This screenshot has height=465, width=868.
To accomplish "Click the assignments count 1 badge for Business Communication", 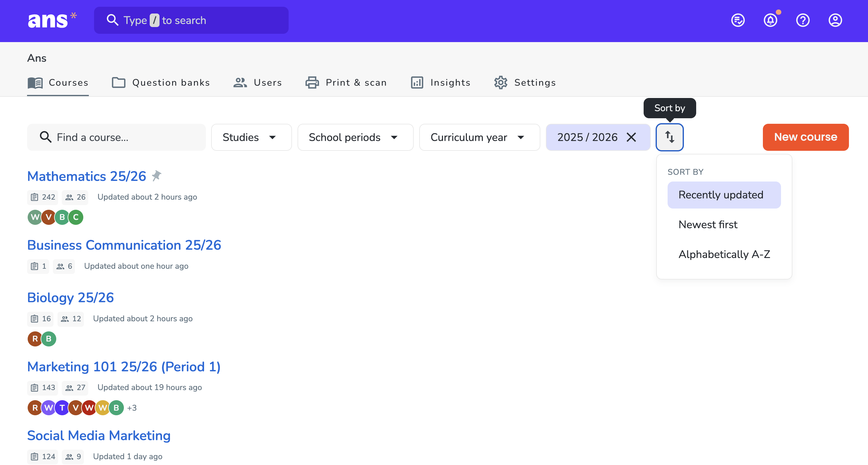I will pyautogui.click(x=38, y=266).
